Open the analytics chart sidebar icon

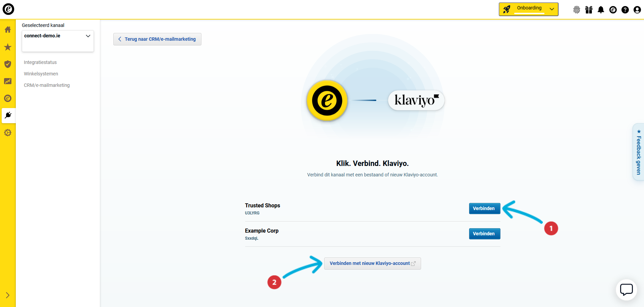click(8, 81)
